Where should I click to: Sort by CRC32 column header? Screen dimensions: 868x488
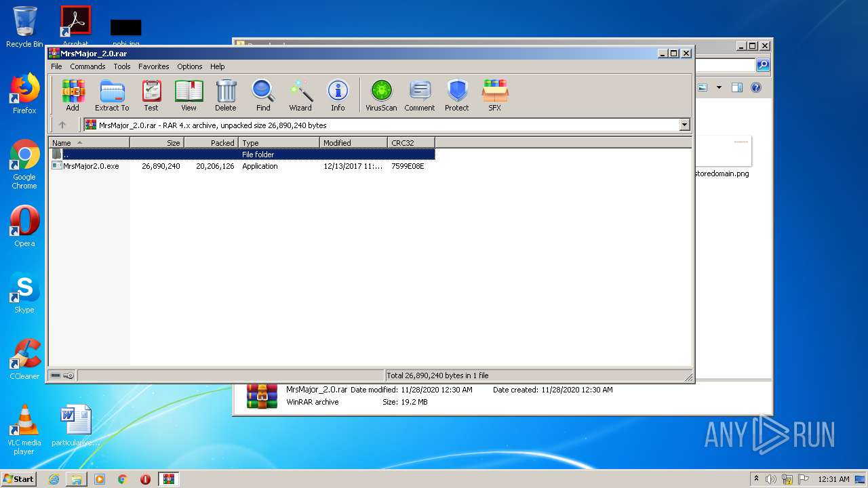pyautogui.click(x=411, y=142)
